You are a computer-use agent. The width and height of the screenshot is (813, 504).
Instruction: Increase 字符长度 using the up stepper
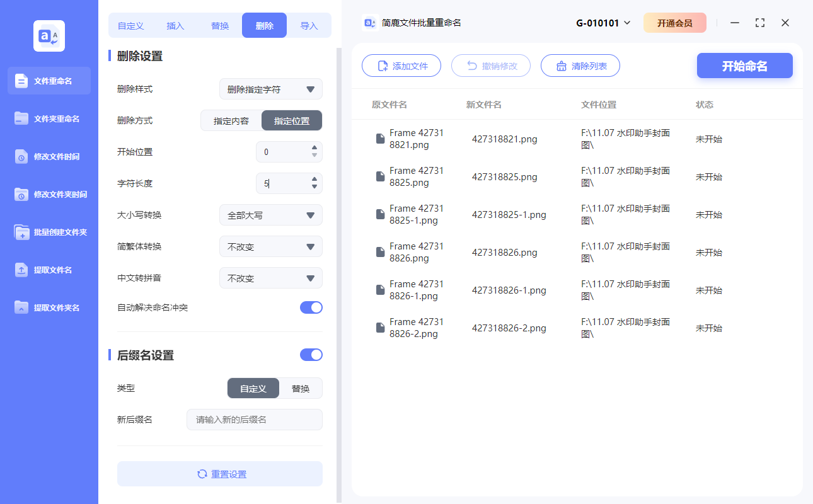pyautogui.click(x=313, y=180)
